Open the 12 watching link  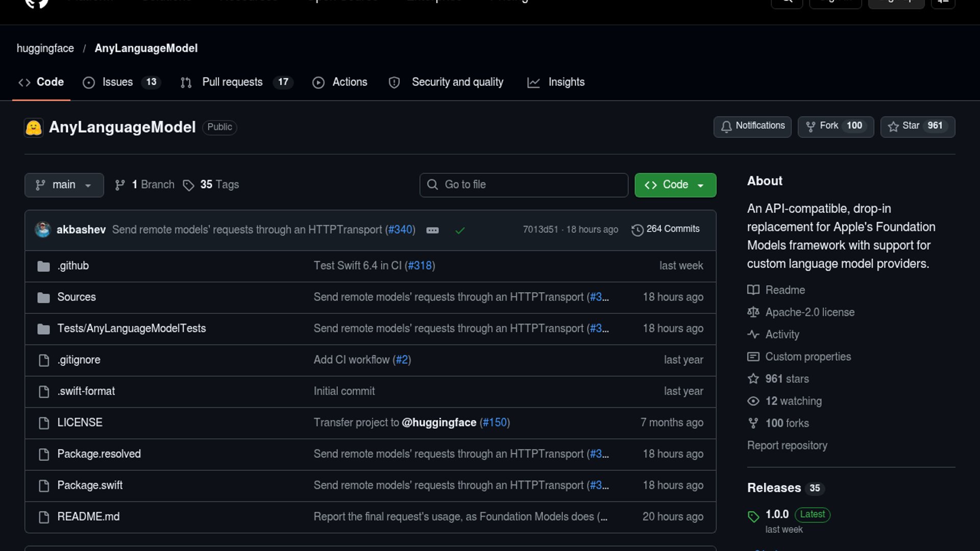coord(785,401)
